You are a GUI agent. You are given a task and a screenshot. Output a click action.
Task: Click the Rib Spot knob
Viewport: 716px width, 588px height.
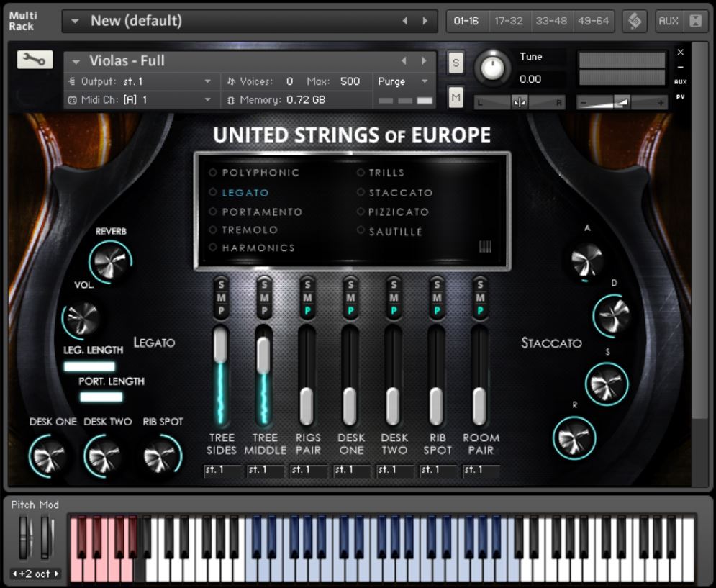[x=162, y=456]
